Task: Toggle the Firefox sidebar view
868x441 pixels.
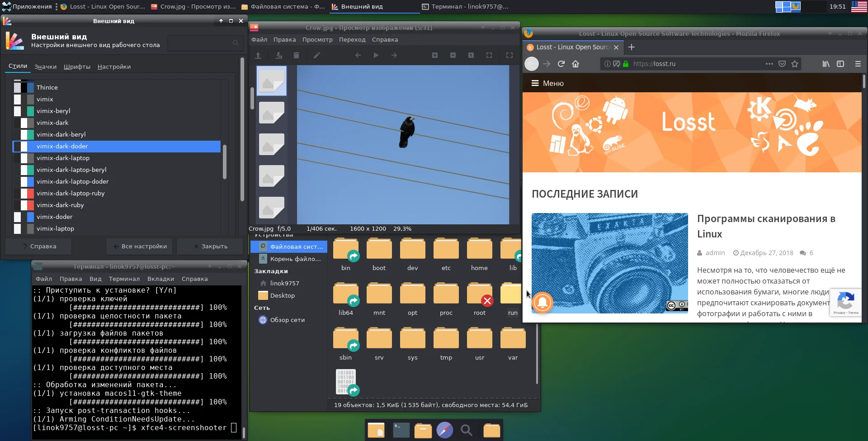Action: tap(840, 64)
